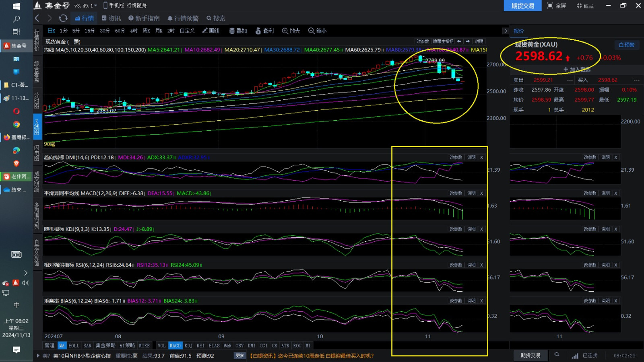
Task: Toggle the MA indicator at bottom bar
Action: point(62,346)
